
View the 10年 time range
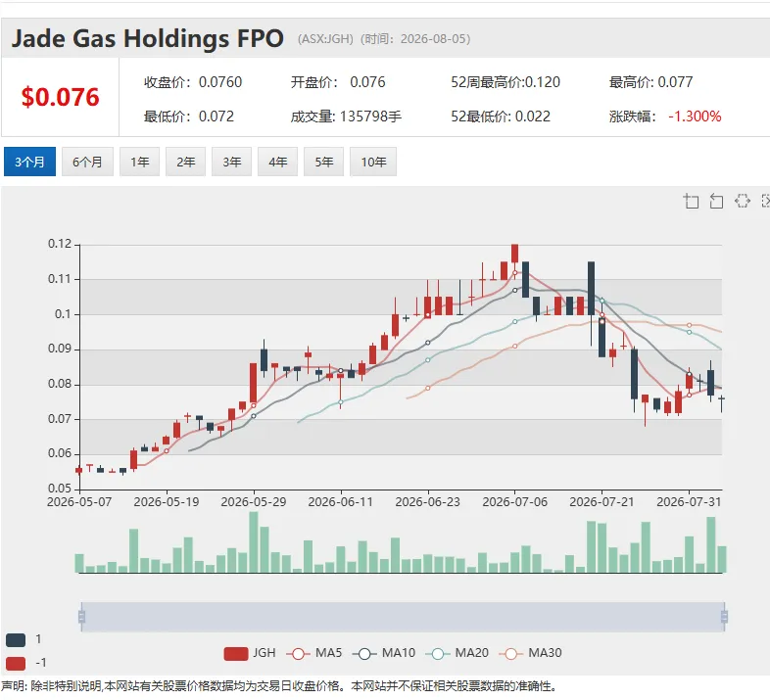tap(373, 162)
